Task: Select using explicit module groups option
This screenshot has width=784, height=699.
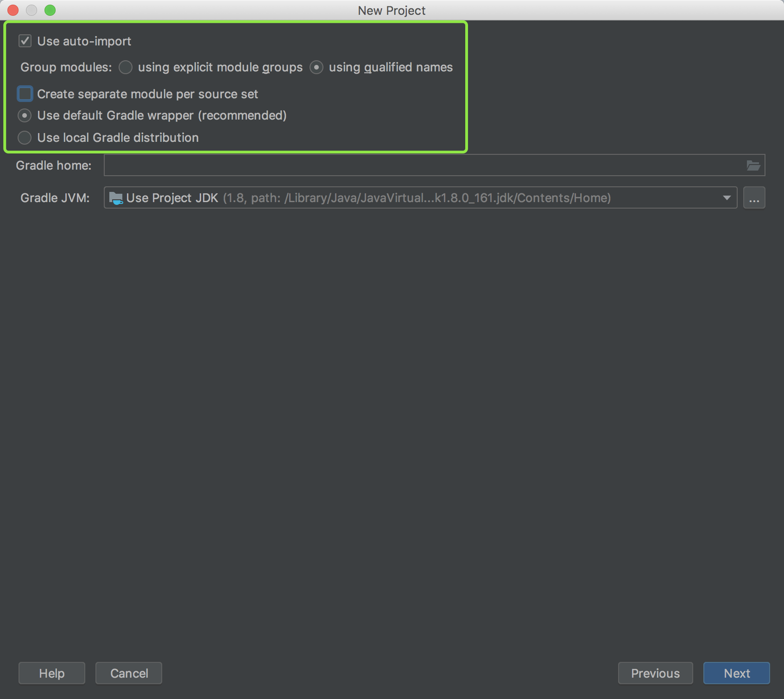Action: [x=126, y=68]
